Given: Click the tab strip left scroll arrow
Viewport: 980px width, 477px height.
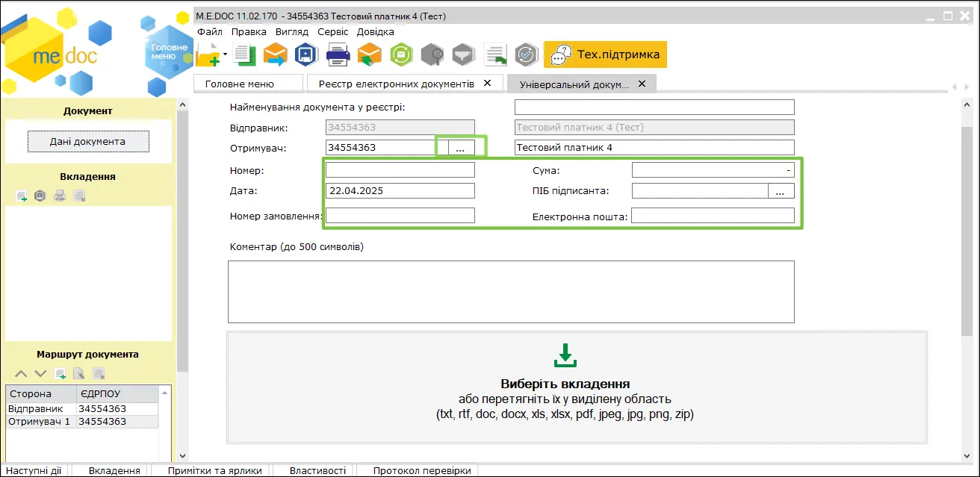Looking at the screenshot, I should coord(954,87).
